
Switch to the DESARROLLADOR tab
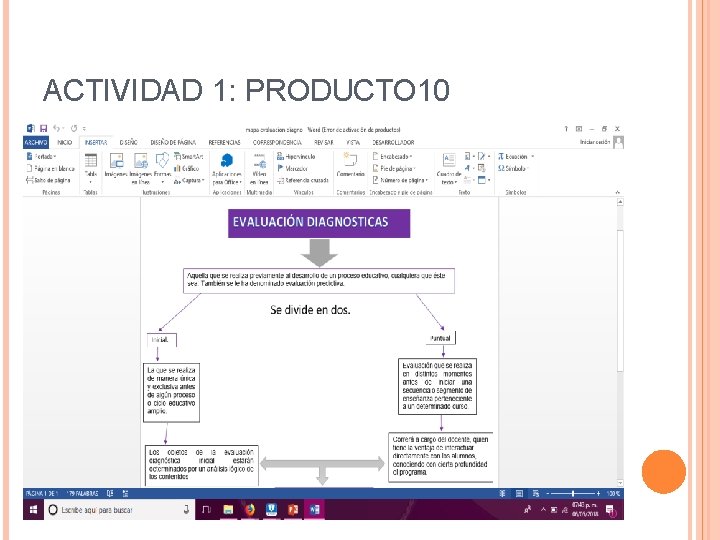[393, 142]
